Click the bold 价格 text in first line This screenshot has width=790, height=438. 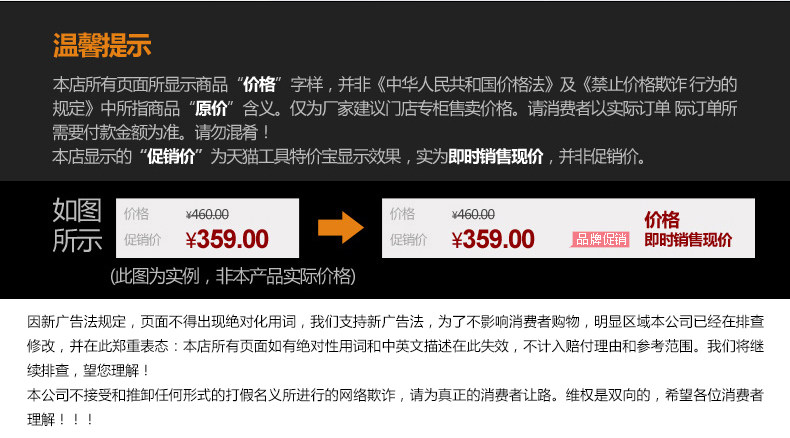[x=259, y=84]
